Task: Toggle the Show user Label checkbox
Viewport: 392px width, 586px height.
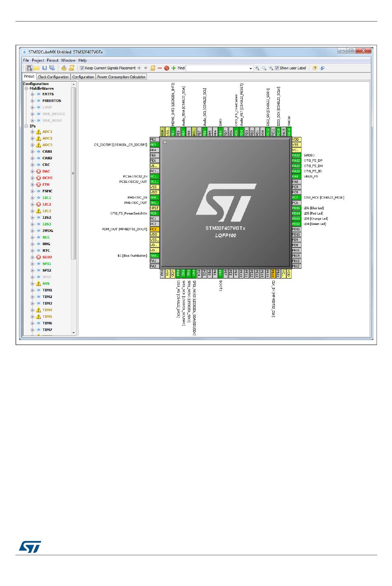Action: [x=277, y=68]
